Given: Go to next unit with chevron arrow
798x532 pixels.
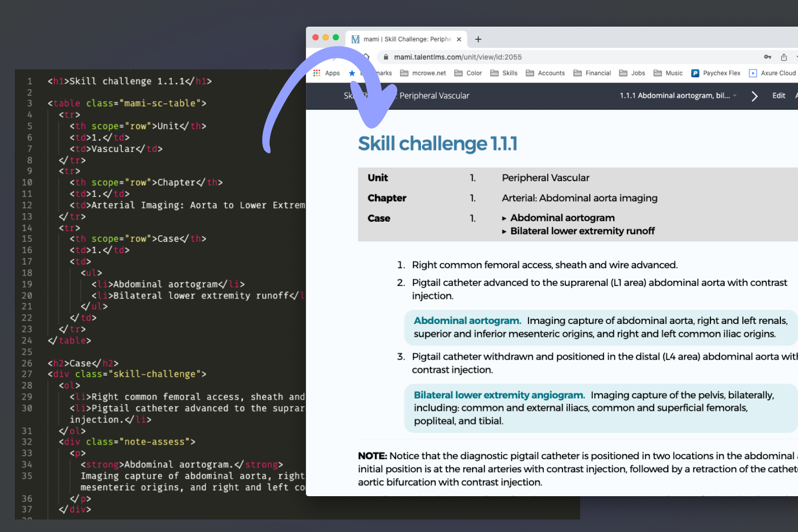Looking at the screenshot, I should [x=755, y=96].
